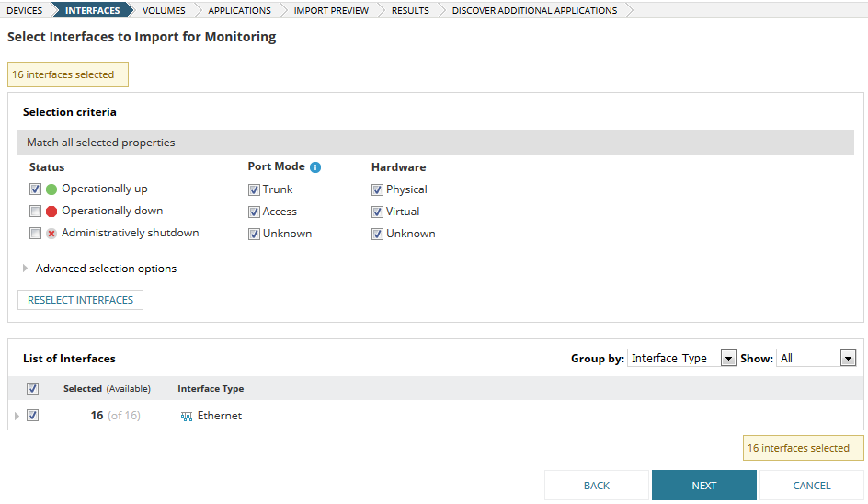
Task: Open the Devices step tab
Action: pos(25,10)
